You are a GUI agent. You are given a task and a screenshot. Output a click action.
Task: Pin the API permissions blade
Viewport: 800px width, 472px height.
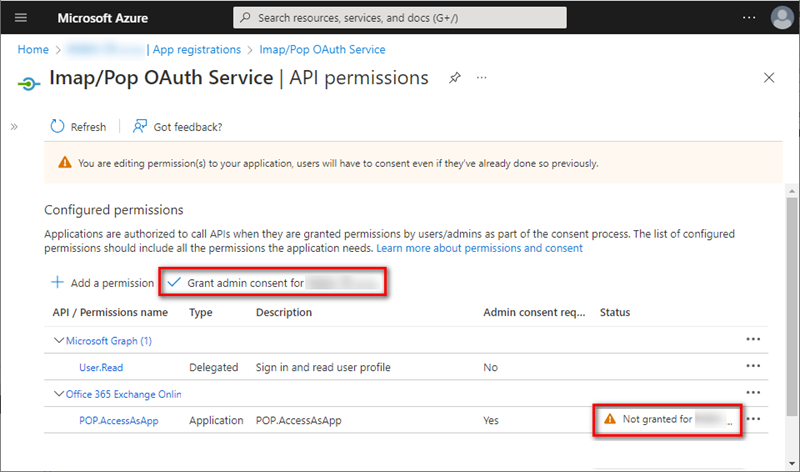tap(455, 78)
